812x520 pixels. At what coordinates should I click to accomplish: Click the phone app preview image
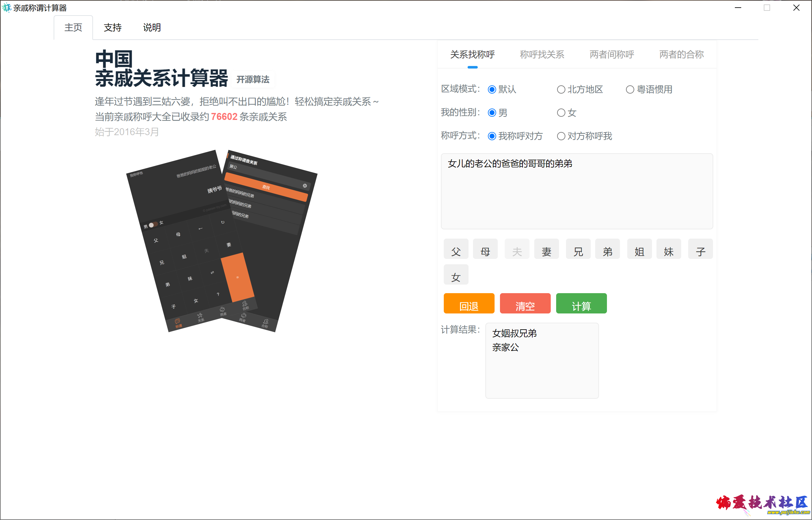pos(222,241)
